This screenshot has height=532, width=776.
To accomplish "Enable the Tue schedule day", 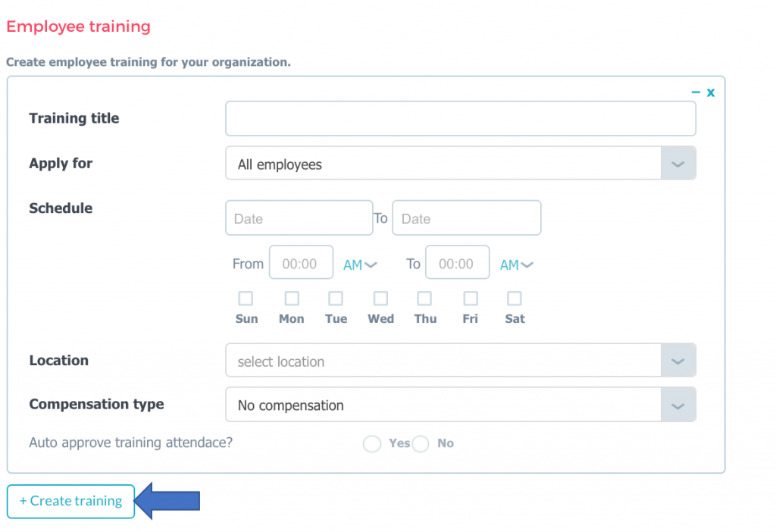I will [x=336, y=298].
